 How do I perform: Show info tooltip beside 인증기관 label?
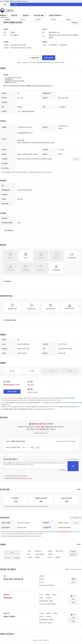coord(48,523)
